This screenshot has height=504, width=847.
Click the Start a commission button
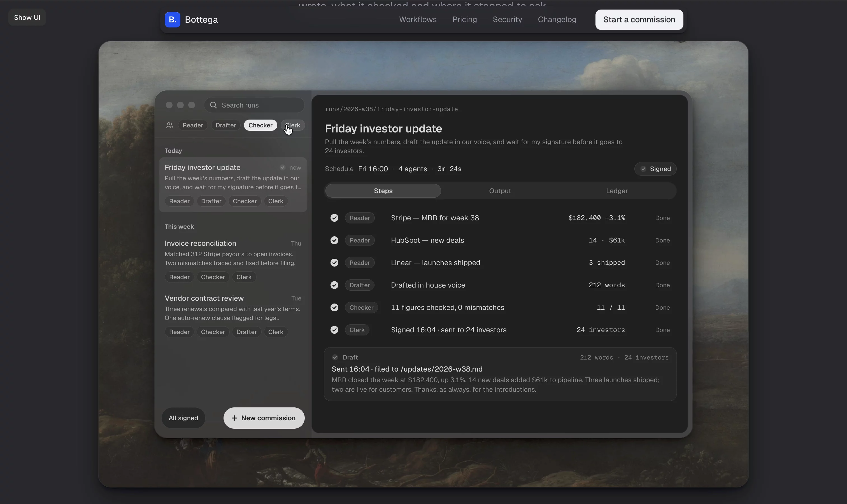(x=639, y=20)
